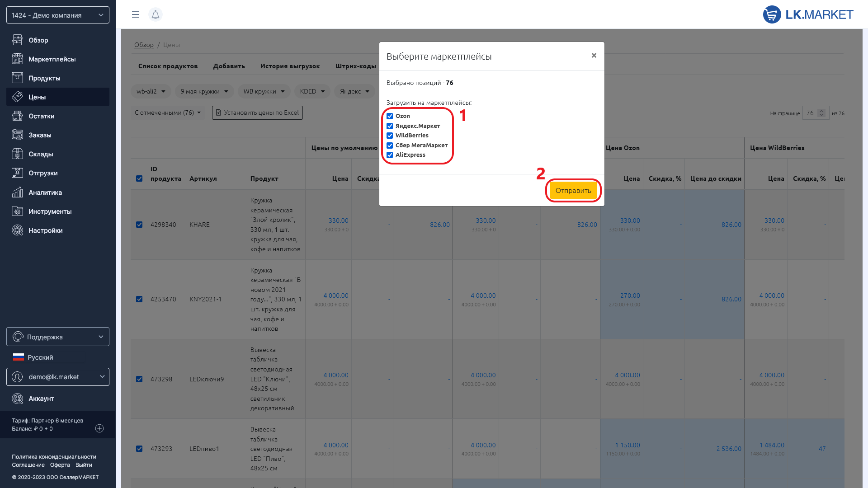The width and height of the screenshot is (868, 488).
Task: Click Ozon price 1 150.00 for LEDпиво1
Action: [x=627, y=445]
